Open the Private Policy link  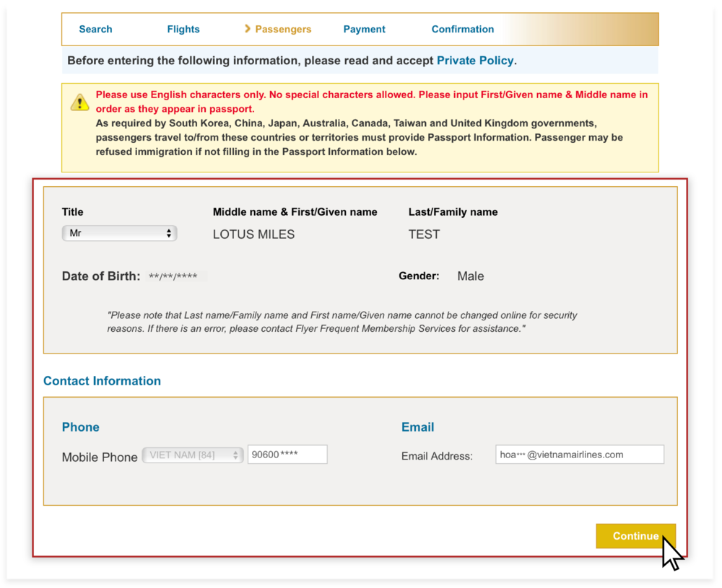click(x=475, y=61)
